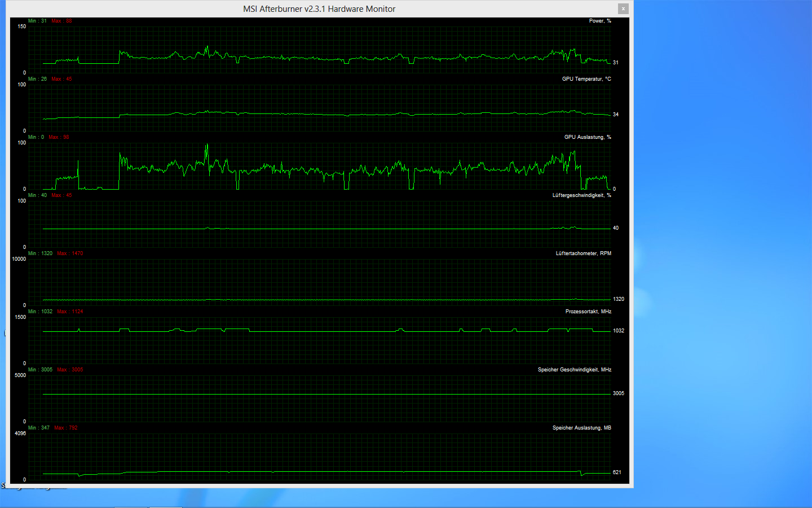Click current value '1032' right of Prozessortakt graph
This screenshot has height=508, width=812.
click(x=619, y=331)
